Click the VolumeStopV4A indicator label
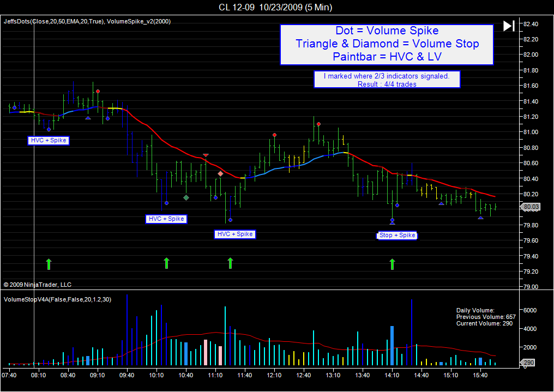The image size is (554, 392). [57, 299]
